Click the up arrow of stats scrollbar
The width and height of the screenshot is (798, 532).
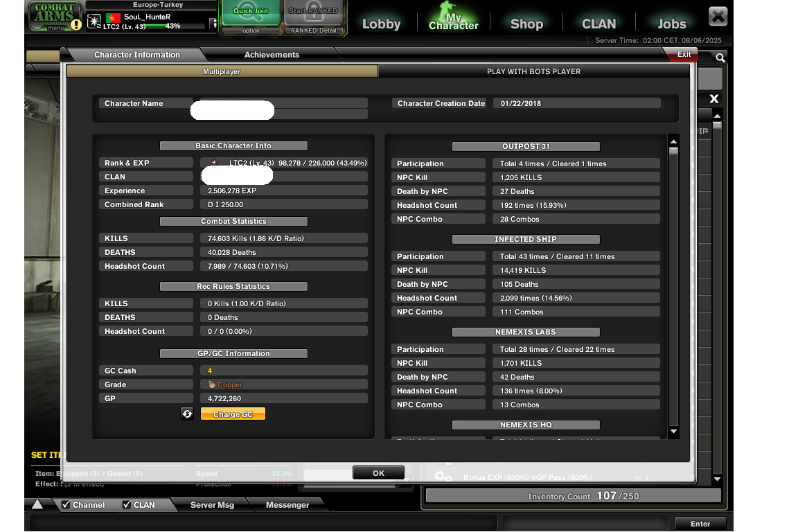673,141
